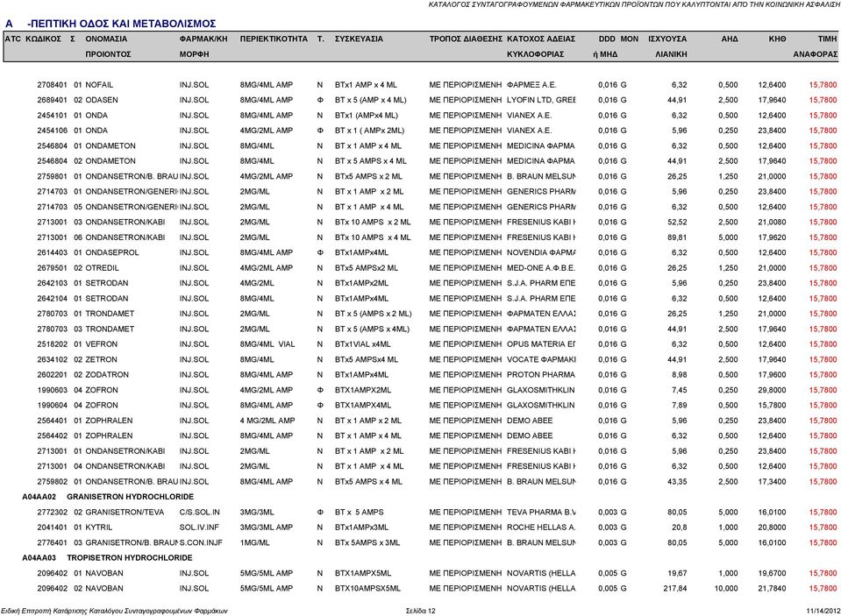Click retail price '7,89' for ZOFRON

coord(679,406)
